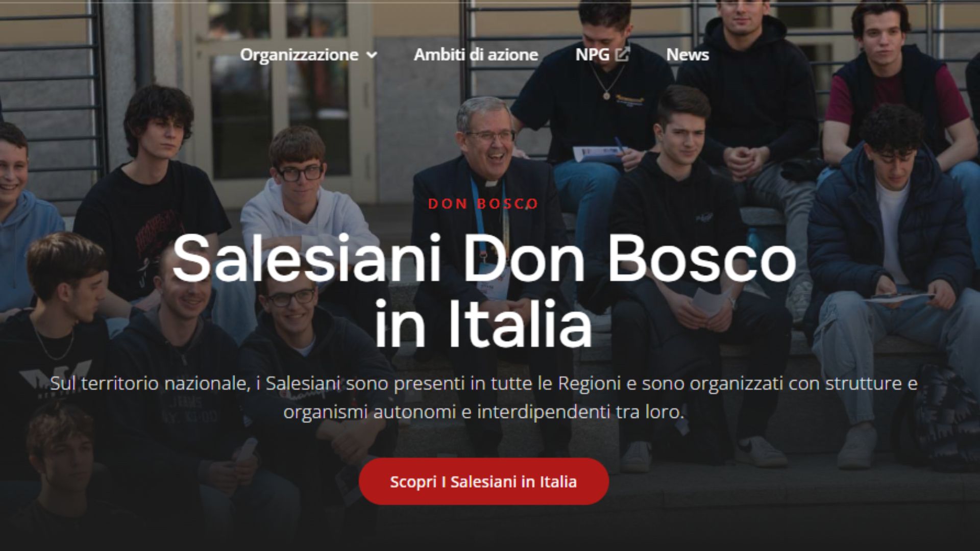Expand the Organizzazione dropdown chevron
The image size is (980, 551).
coord(372,55)
